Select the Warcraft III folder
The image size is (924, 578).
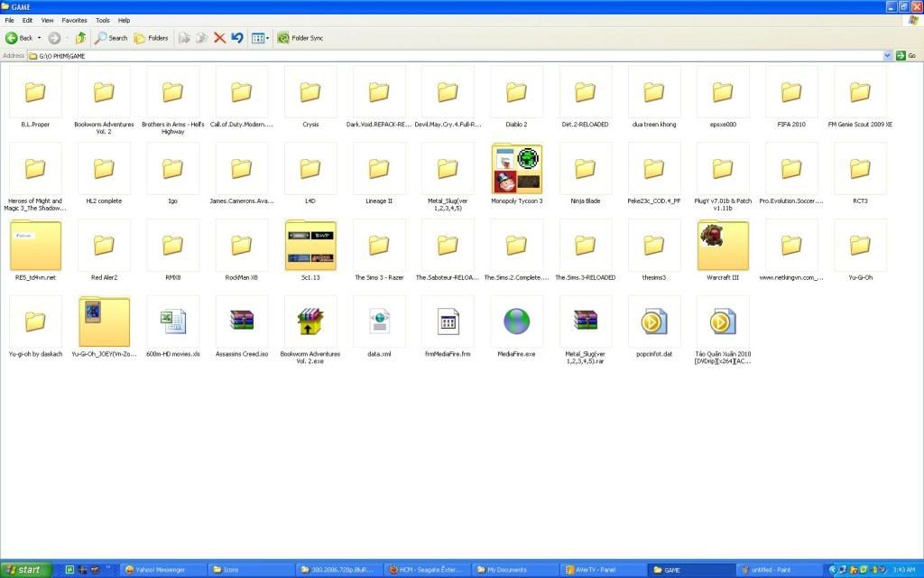[723, 251]
